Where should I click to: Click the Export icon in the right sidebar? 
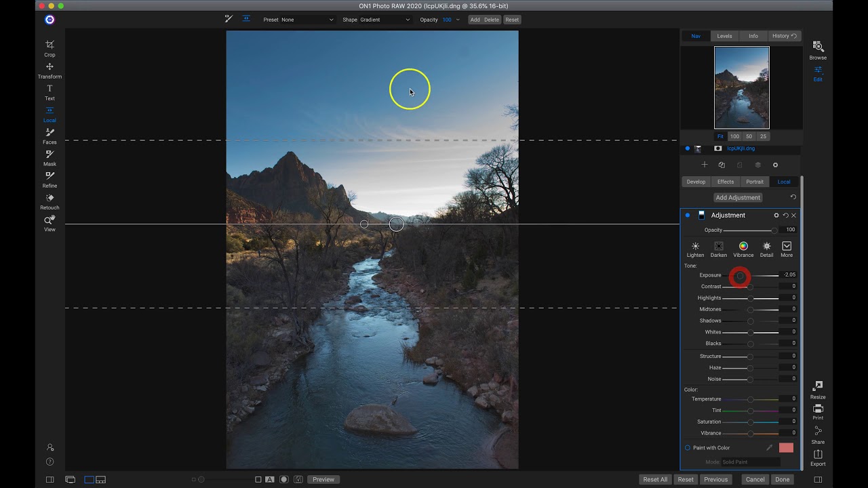[x=818, y=457]
